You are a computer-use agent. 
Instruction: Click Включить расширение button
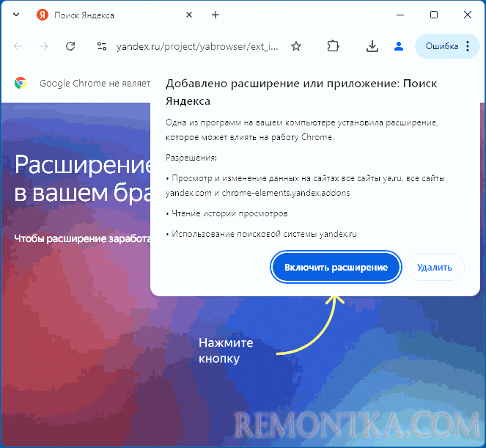[336, 267]
